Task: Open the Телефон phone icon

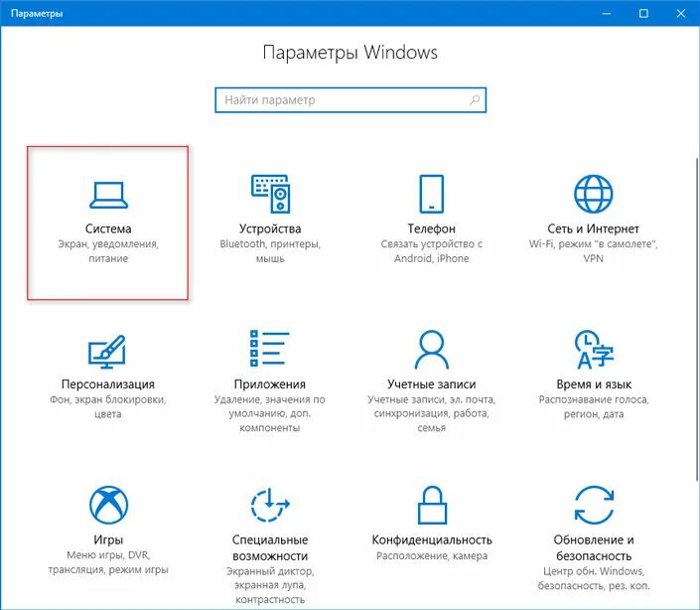Action: tap(431, 194)
